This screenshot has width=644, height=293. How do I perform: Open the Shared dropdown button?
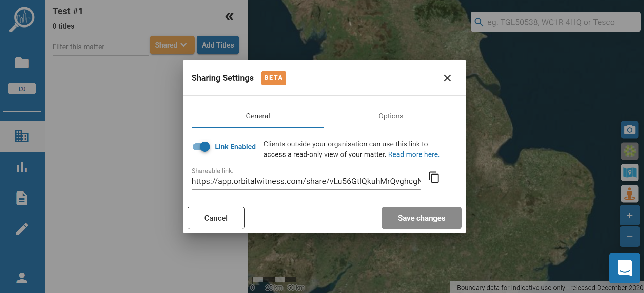(172, 45)
